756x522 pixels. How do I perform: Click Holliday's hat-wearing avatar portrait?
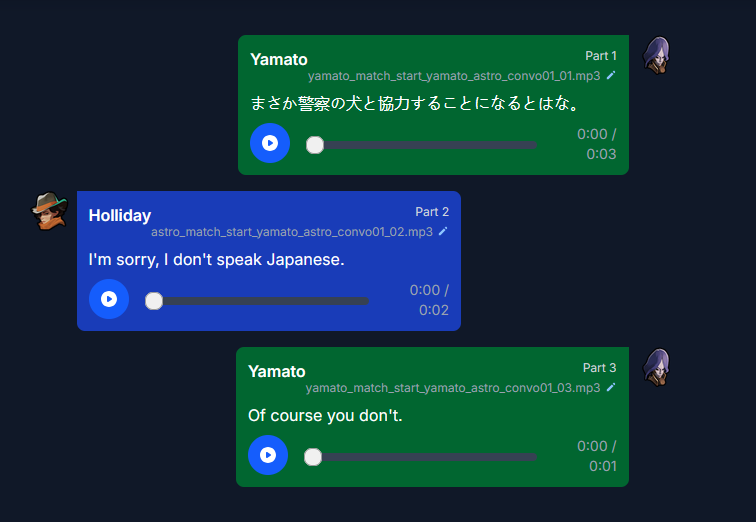point(49,211)
